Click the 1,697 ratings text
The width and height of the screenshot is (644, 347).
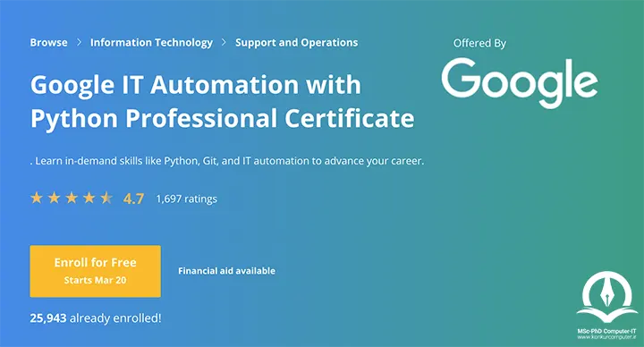(x=186, y=199)
